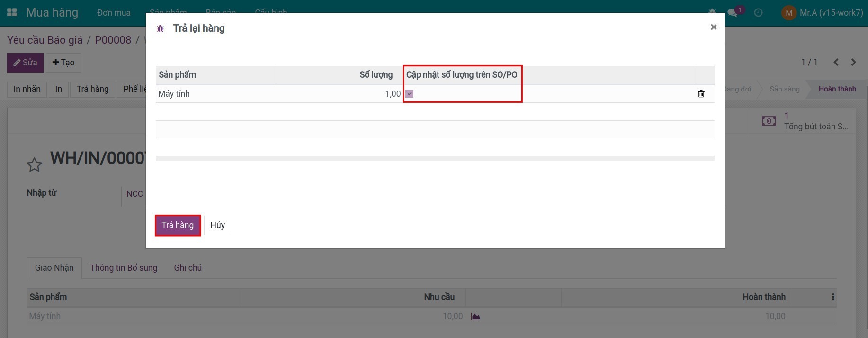Edit the 1,00 quantity cell
The height and width of the screenshot is (338, 868).
pos(340,94)
